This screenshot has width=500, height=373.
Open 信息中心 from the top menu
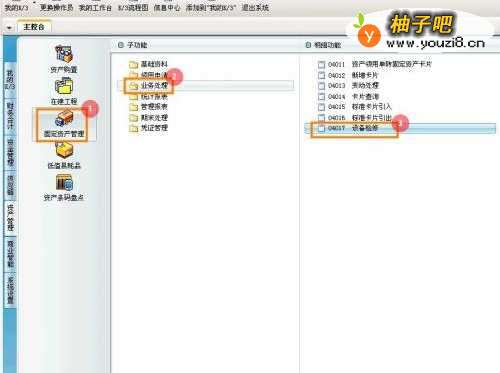[167, 7]
